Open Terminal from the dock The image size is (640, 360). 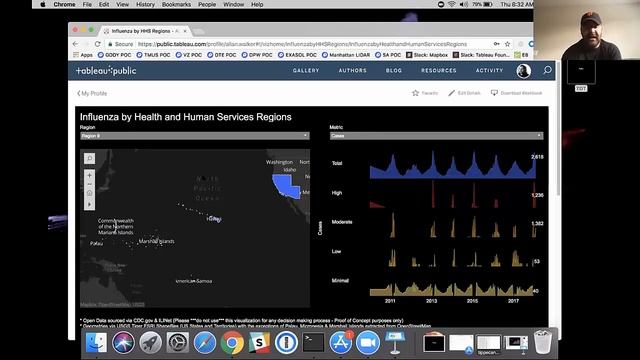313,342
